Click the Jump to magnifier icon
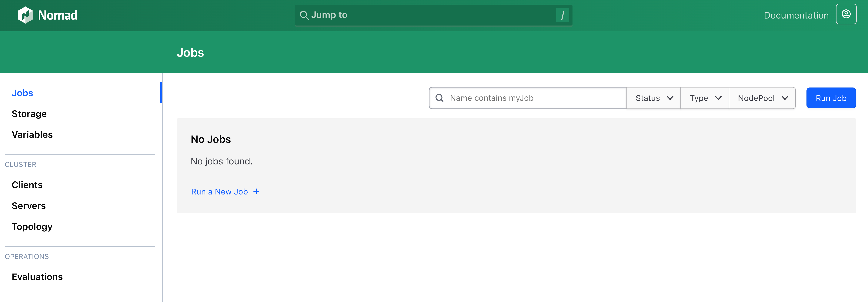Screen dimensions: 868x302 pyautogui.click(x=304, y=15)
